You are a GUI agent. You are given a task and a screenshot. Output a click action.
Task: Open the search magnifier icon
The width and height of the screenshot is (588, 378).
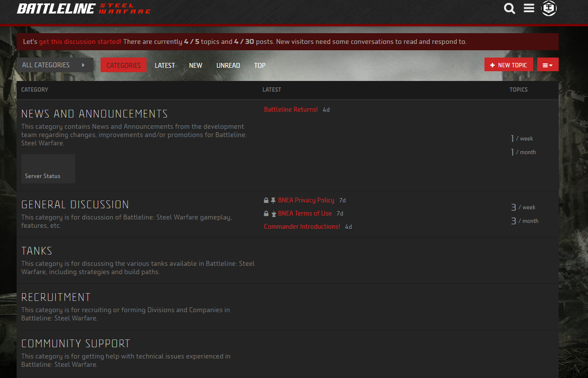[509, 8]
